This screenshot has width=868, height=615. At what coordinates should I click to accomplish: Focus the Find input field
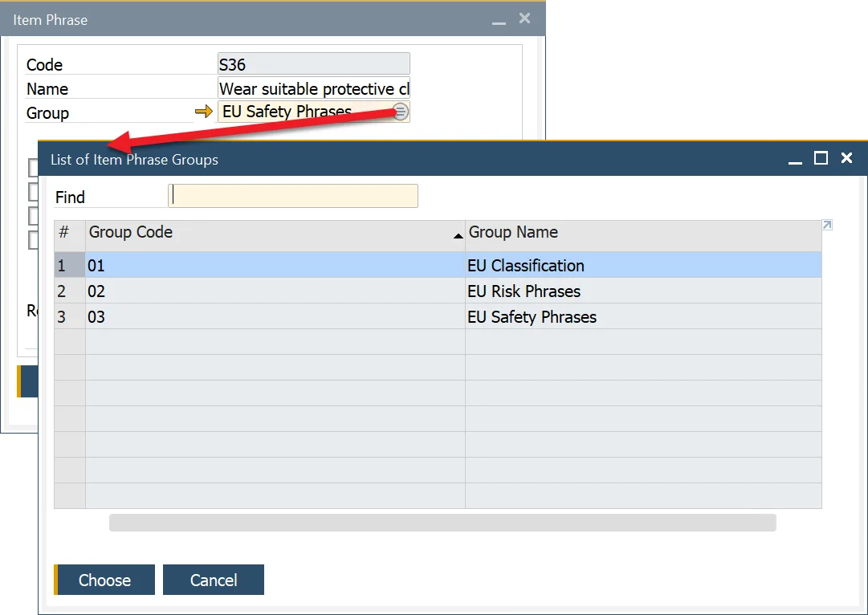[x=293, y=197]
